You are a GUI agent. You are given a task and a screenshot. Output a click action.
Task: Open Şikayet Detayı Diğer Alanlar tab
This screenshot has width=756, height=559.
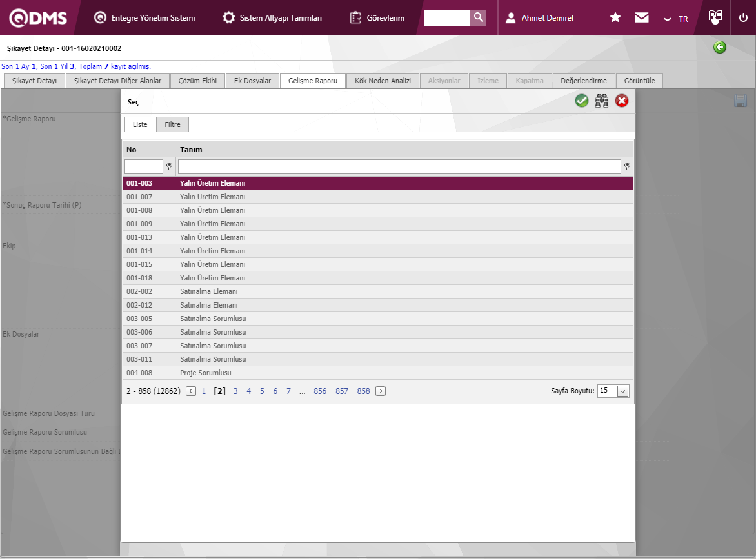(x=117, y=81)
